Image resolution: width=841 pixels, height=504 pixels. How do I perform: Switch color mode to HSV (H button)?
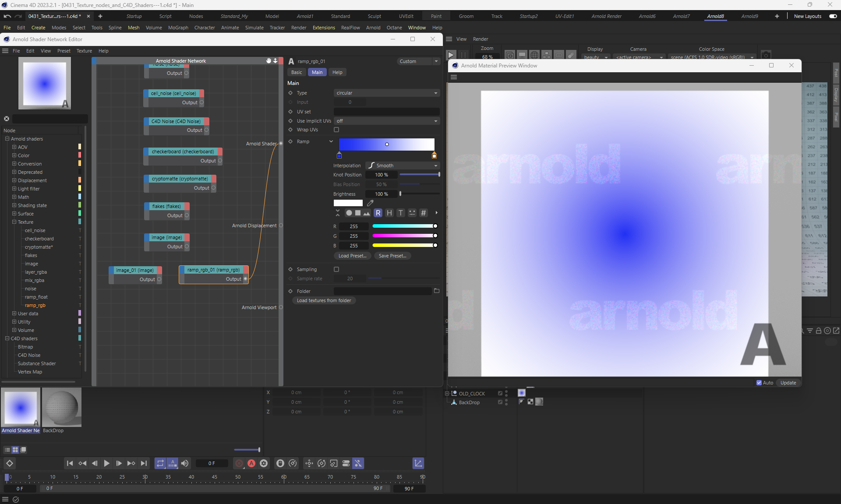[389, 213]
